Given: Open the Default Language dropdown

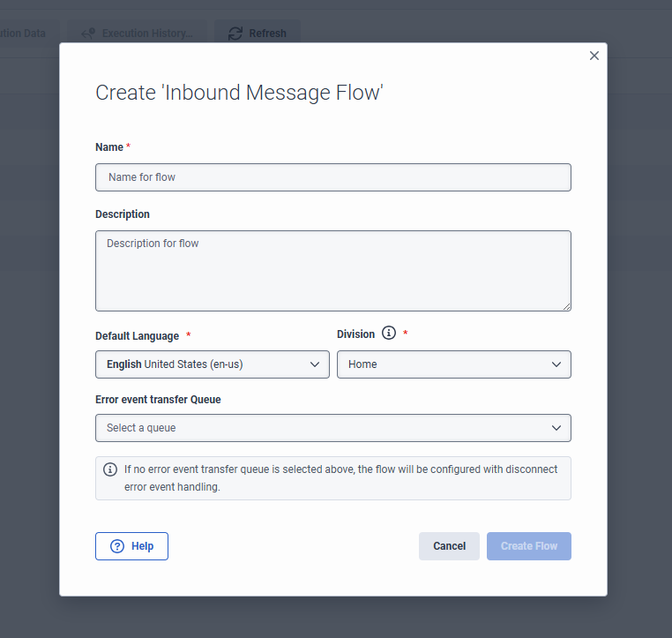Looking at the screenshot, I should [212, 364].
